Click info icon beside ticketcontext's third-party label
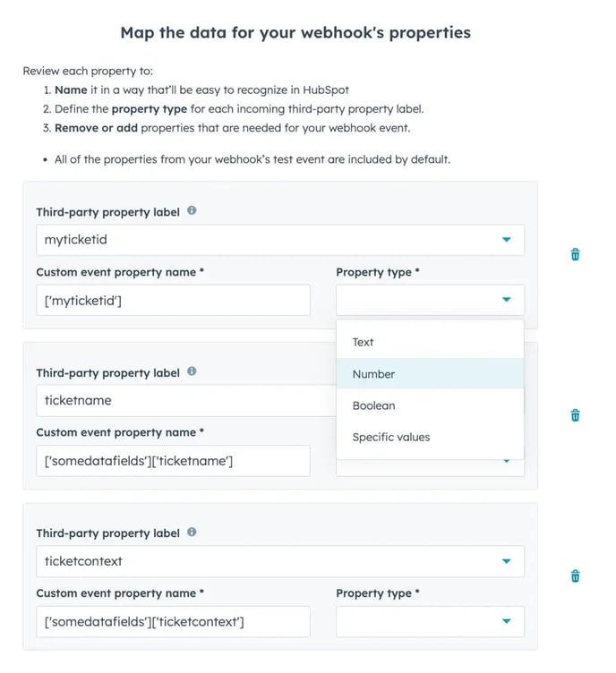Screen dimensions: 616x673 [192, 532]
